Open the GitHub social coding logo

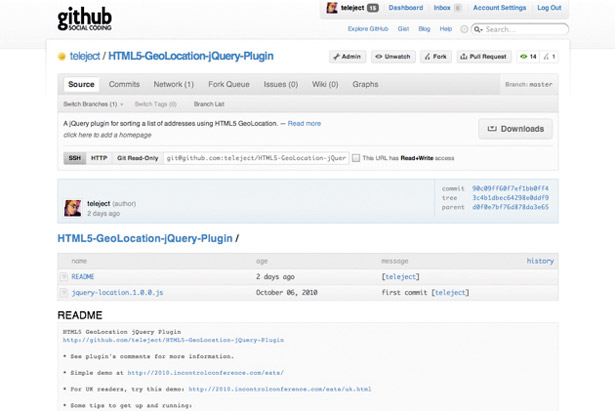(84, 18)
